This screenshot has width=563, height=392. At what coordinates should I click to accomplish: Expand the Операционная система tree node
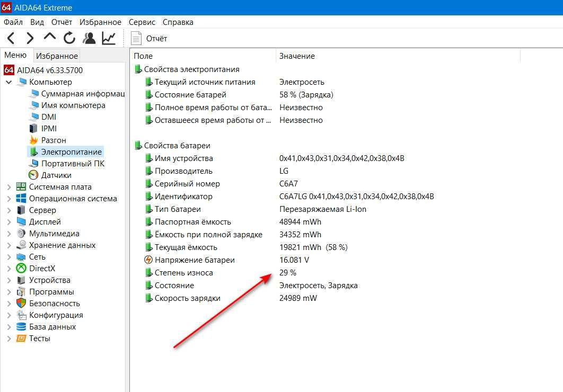(x=9, y=199)
